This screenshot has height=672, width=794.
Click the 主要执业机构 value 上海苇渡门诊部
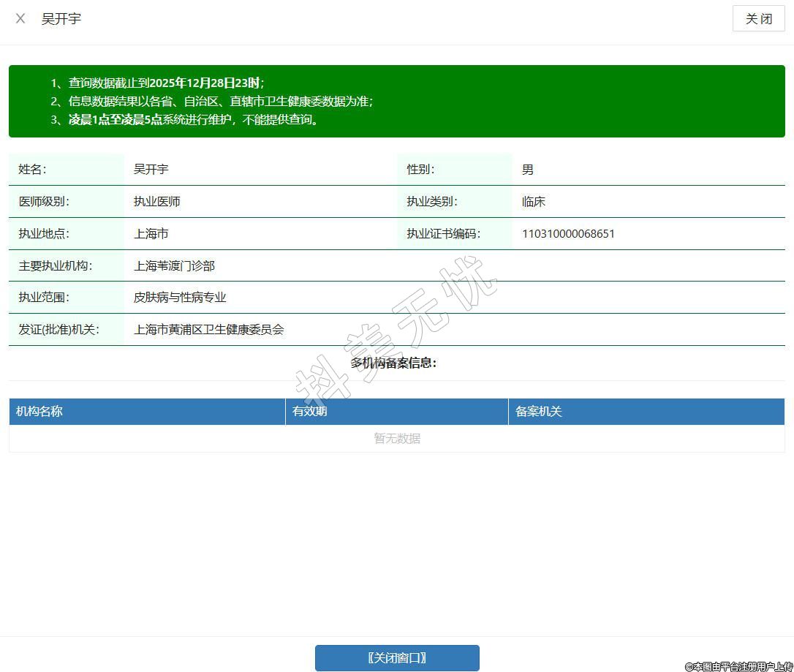click(174, 266)
